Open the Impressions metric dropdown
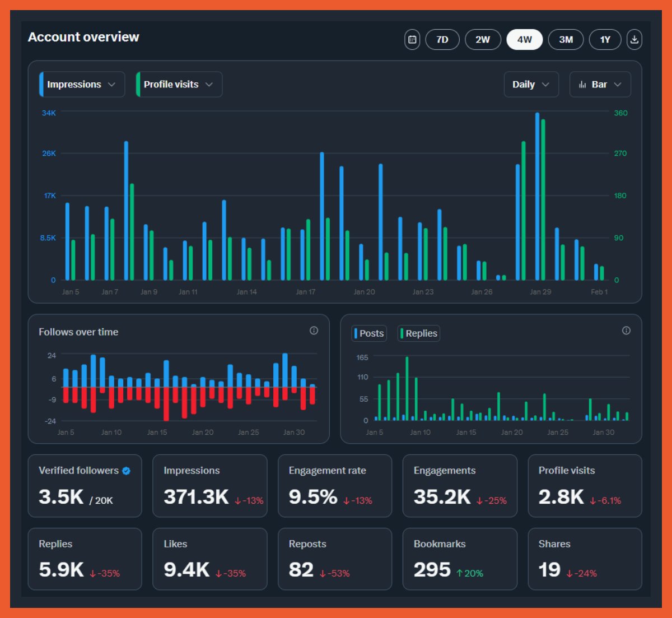This screenshot has width=672, height=618. 82,85
